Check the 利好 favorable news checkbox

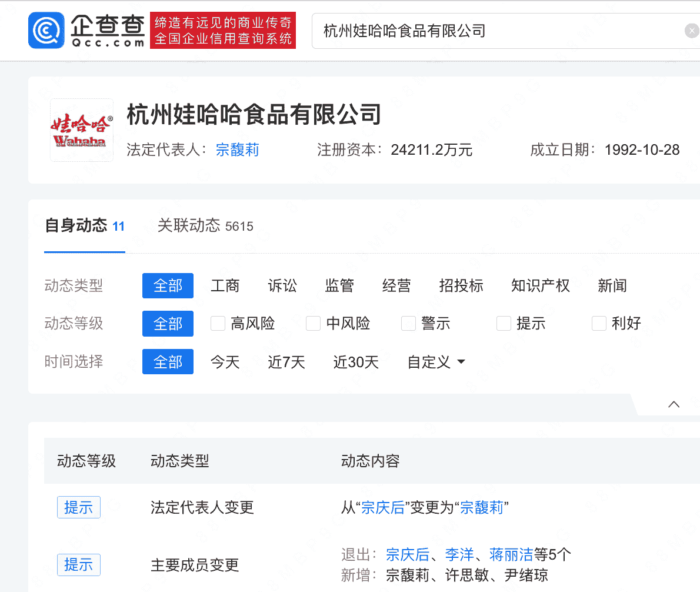pyautogui.click(x=598, y=323)
